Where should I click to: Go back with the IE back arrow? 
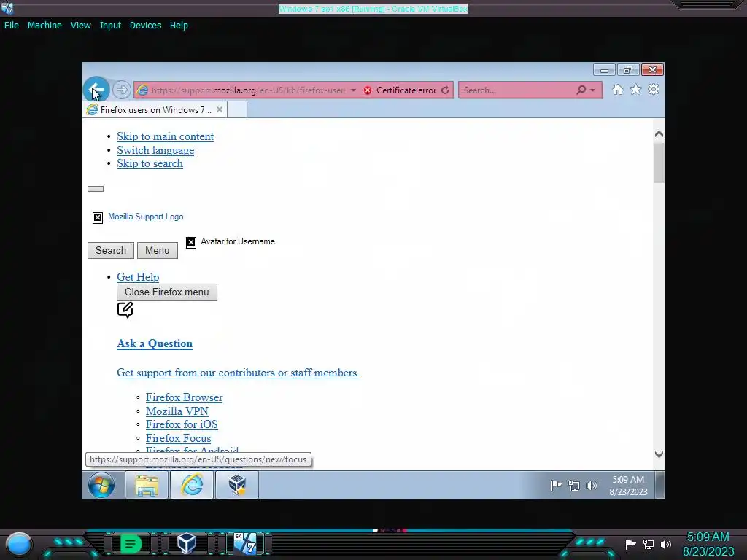[96, 90]
